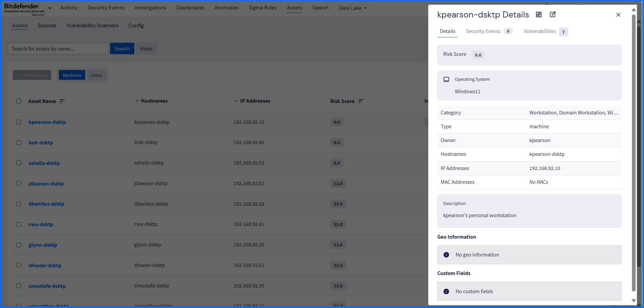644x308 pixels.
Task: Expand the IP Addresses column chevron
Action: (236, 101)
